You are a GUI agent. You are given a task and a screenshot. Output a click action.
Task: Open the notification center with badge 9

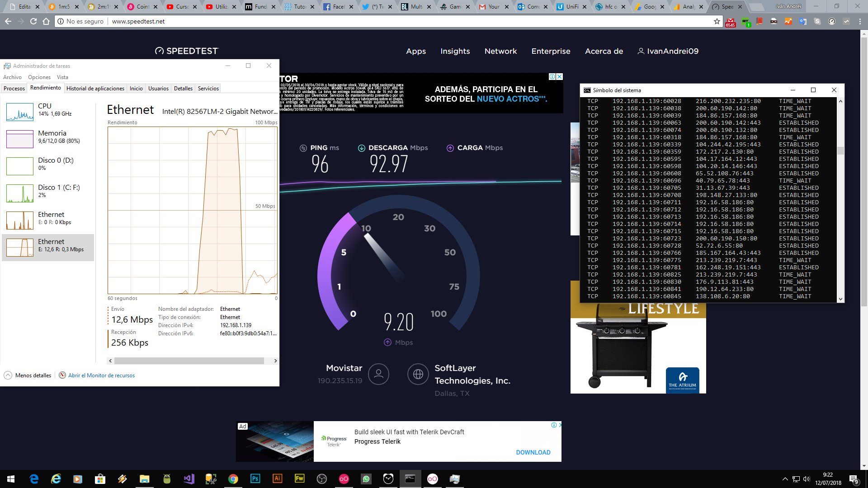point(854,479)
